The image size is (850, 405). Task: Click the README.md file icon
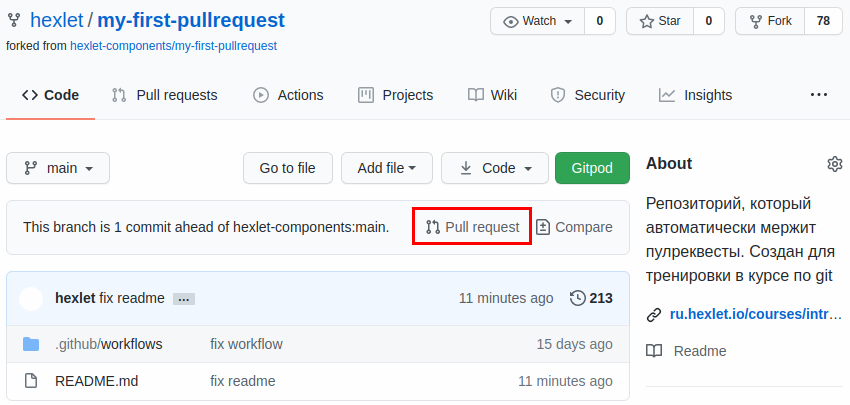coord(31,381)
